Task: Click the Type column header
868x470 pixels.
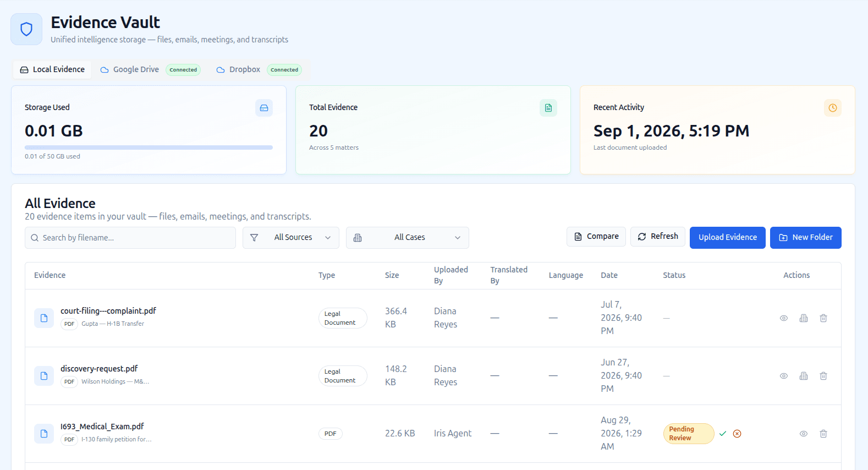Action: [327, 275]
